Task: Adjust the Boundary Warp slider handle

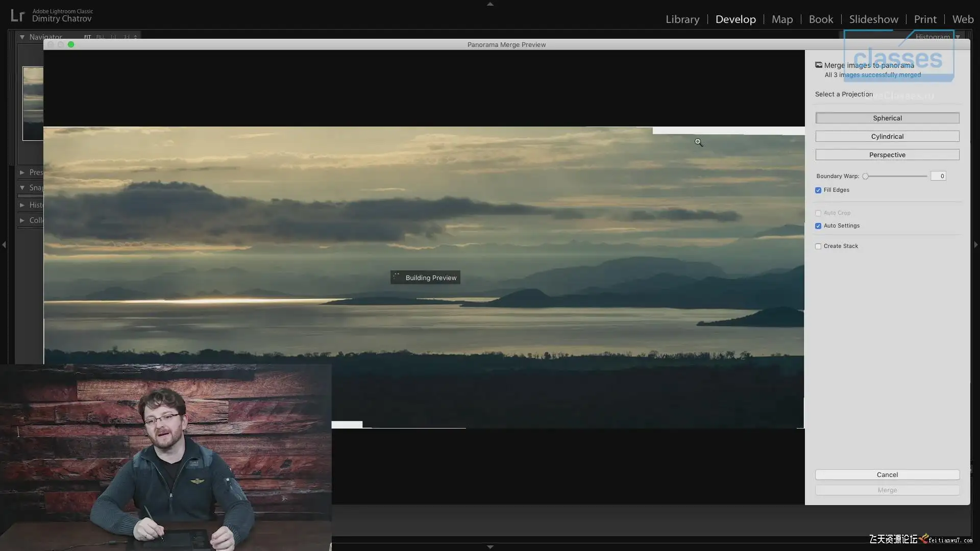Action: tap(865, 176)
